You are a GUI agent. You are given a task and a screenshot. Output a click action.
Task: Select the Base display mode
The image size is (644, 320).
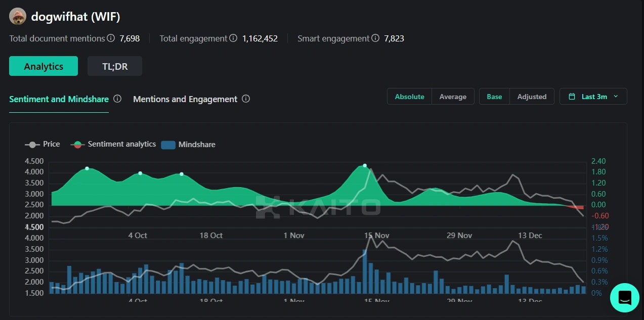[494, 96]
